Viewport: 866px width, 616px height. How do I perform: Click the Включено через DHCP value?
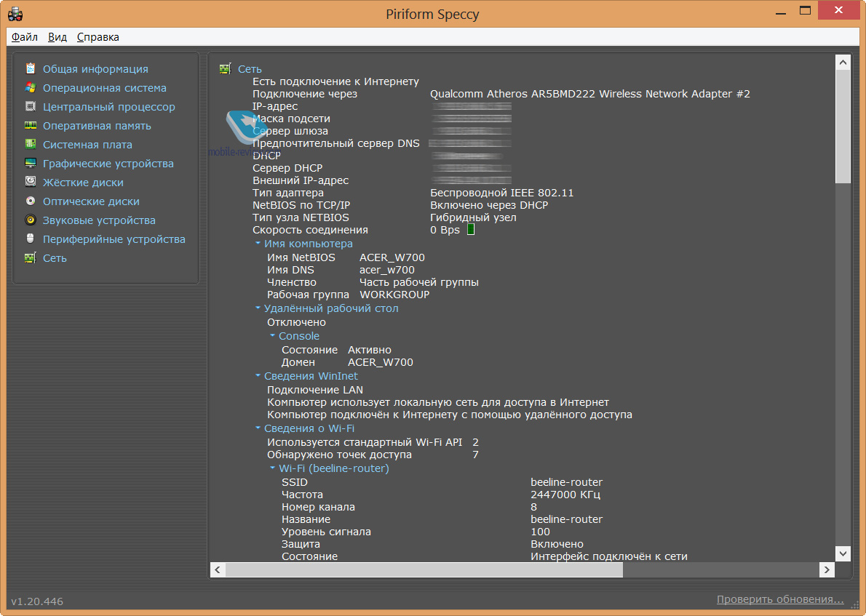[489, 205]
